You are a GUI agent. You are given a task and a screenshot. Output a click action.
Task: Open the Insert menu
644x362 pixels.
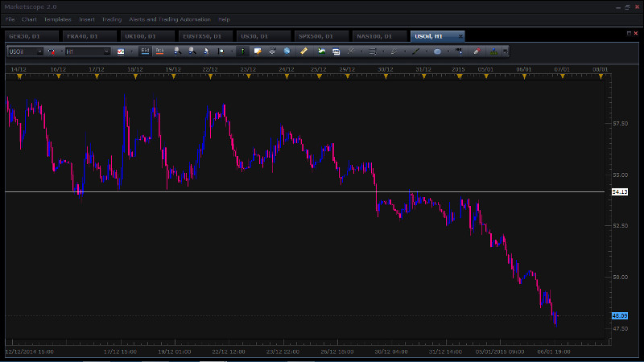pyautogui.click(x=87, y=19)
